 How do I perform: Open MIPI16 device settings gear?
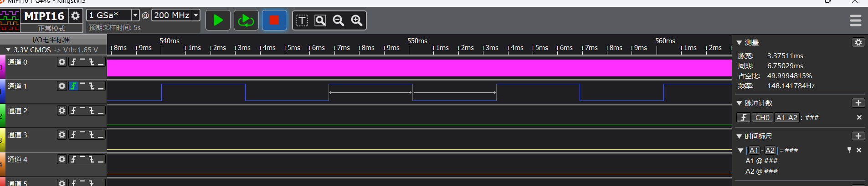pos(75,16)
